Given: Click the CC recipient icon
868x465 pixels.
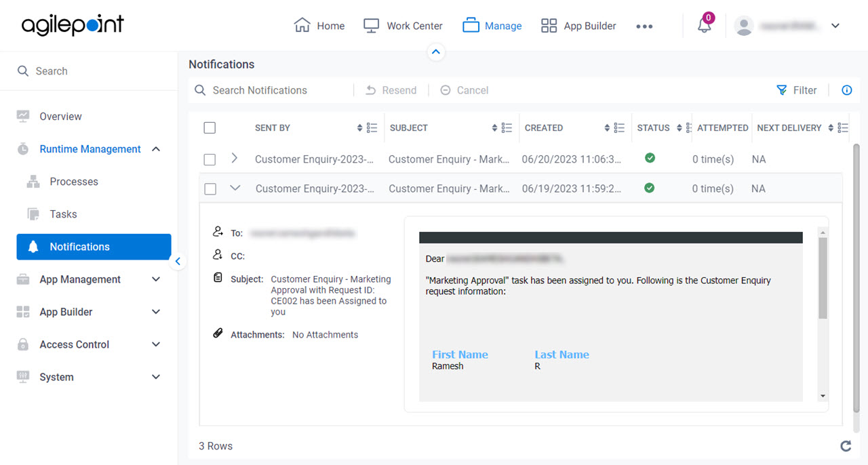Looking at the screenshot, I should point(218,255).
